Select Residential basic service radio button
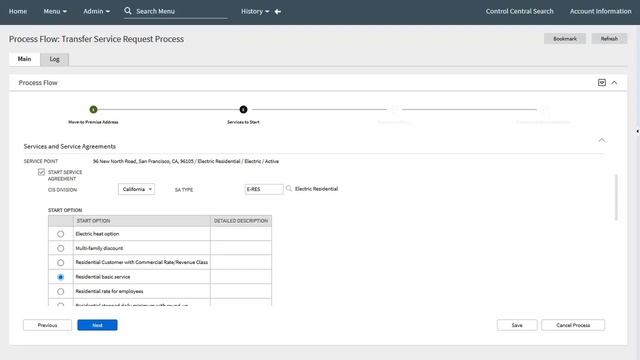The height and width of the screenshot is (360, 640). 60,277
